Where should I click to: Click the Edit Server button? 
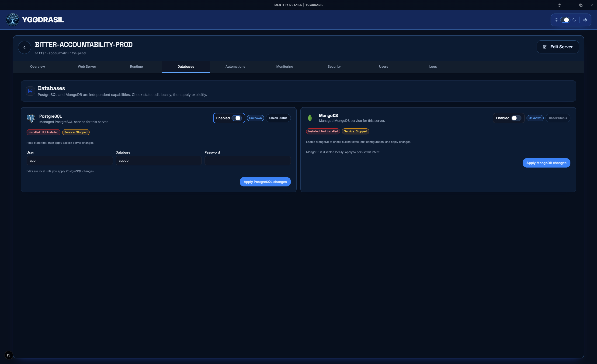click(558, 46)
